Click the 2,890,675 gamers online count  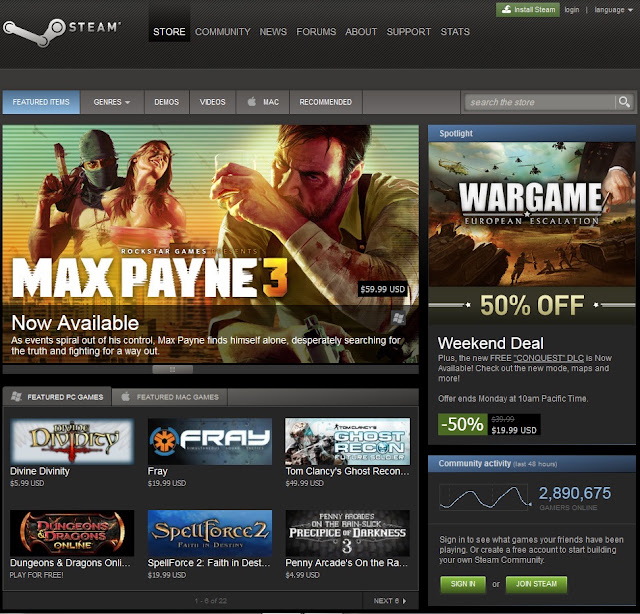(575, 493)
